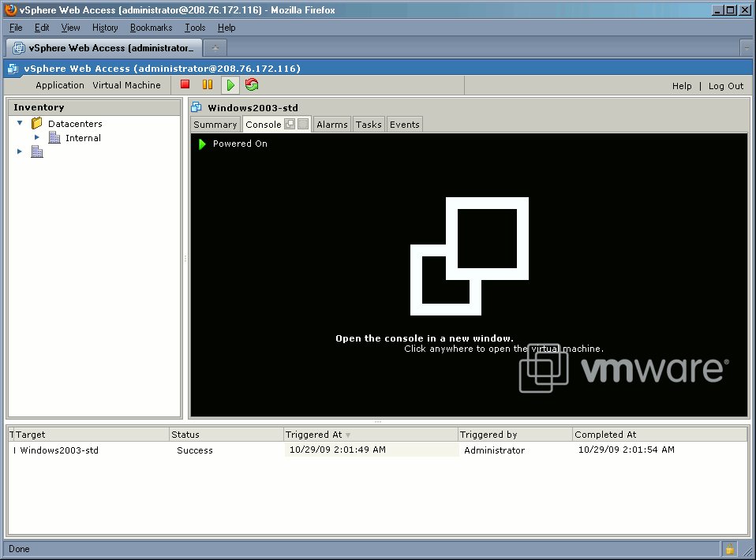Switch to the Tasks tab
The width and height of the screenshot is (756, 560).
click(x=369, y=125)
